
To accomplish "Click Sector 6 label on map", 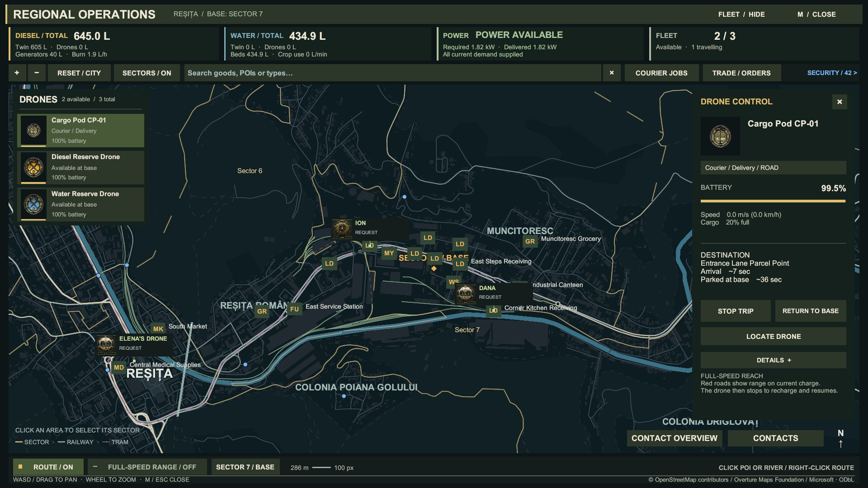I will pos(250,171).
